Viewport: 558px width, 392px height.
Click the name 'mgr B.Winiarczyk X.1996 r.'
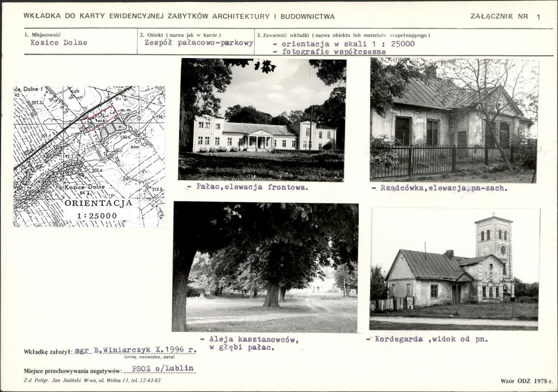(135, 351)
